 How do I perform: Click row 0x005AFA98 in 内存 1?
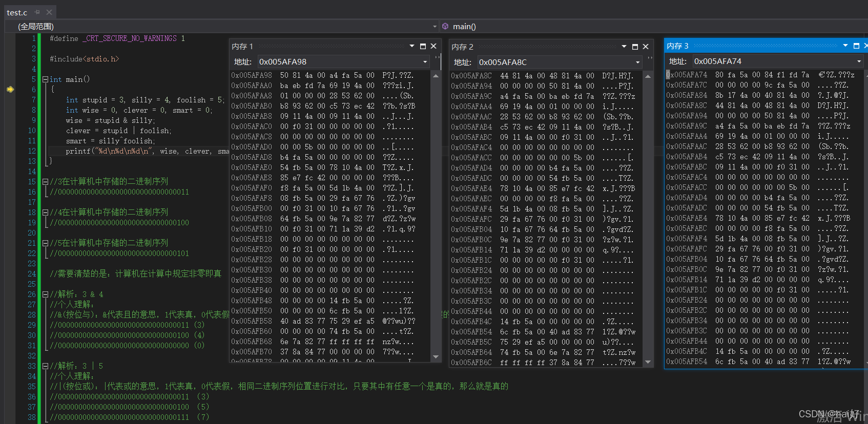[322, 75]
